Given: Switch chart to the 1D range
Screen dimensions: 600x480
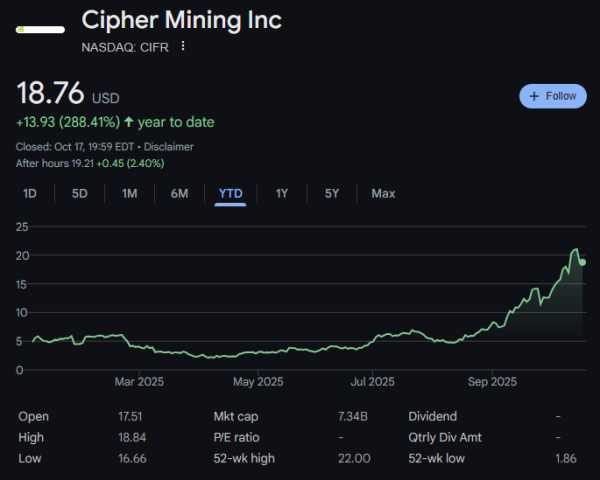Looking at the screenshot, I should point(30,193).
